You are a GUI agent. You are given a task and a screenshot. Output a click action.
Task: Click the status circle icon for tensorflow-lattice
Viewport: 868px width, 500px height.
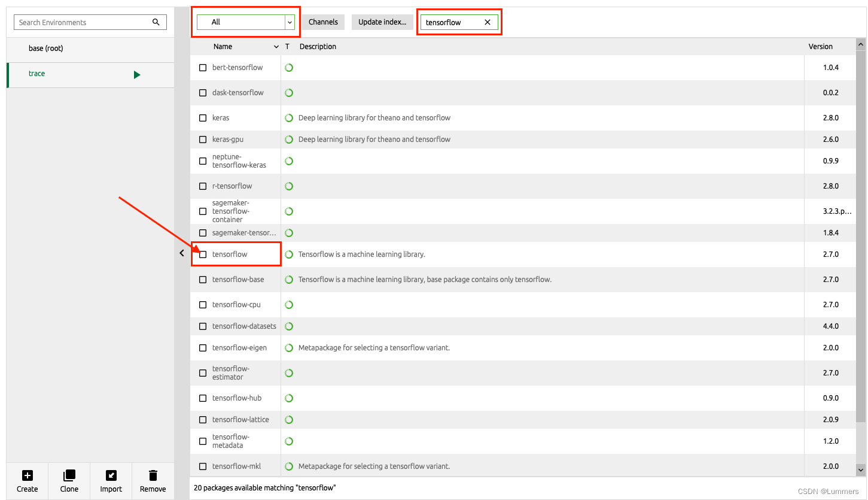pos(289,420)
